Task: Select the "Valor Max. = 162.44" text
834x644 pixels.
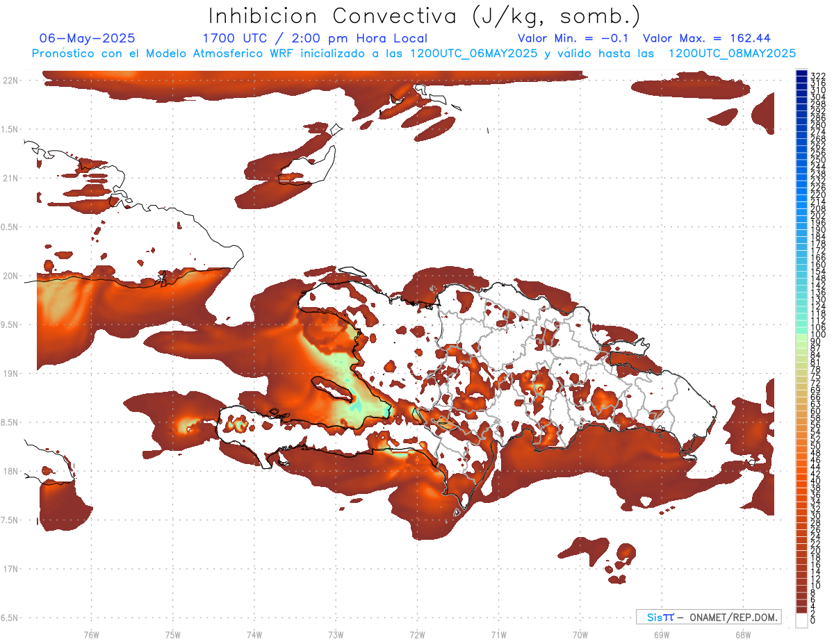Action: click(x=706, y=38)
